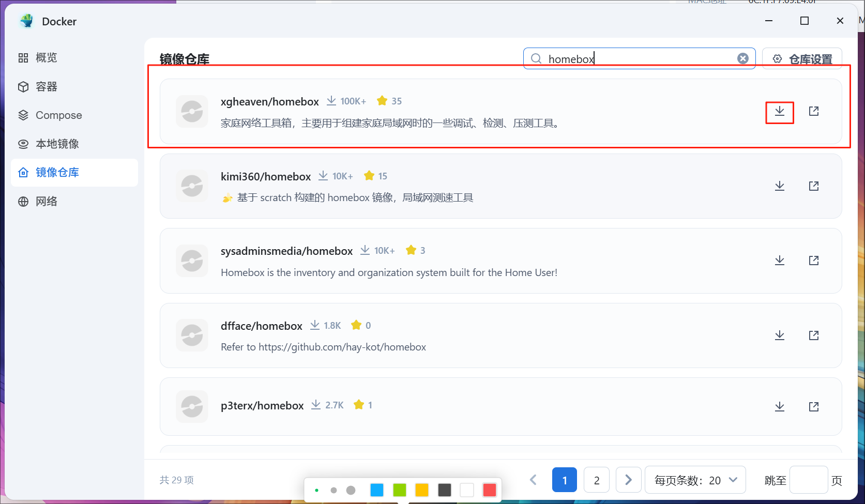Click the github hay-kot/homebox description
The image size is (865, 504).
click(323, 347)
